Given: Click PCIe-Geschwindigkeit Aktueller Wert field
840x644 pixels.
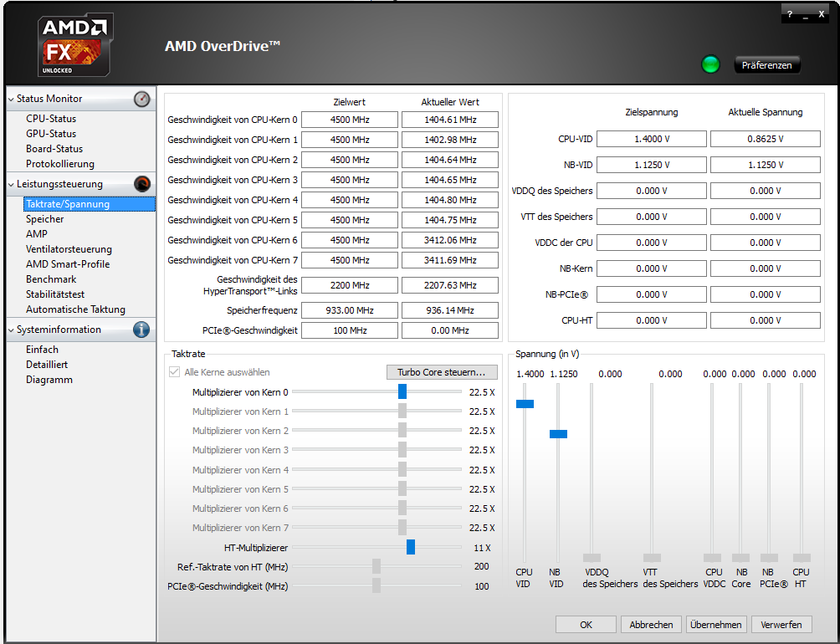Looking at the screenshot, I should click(x=450, y=330).
